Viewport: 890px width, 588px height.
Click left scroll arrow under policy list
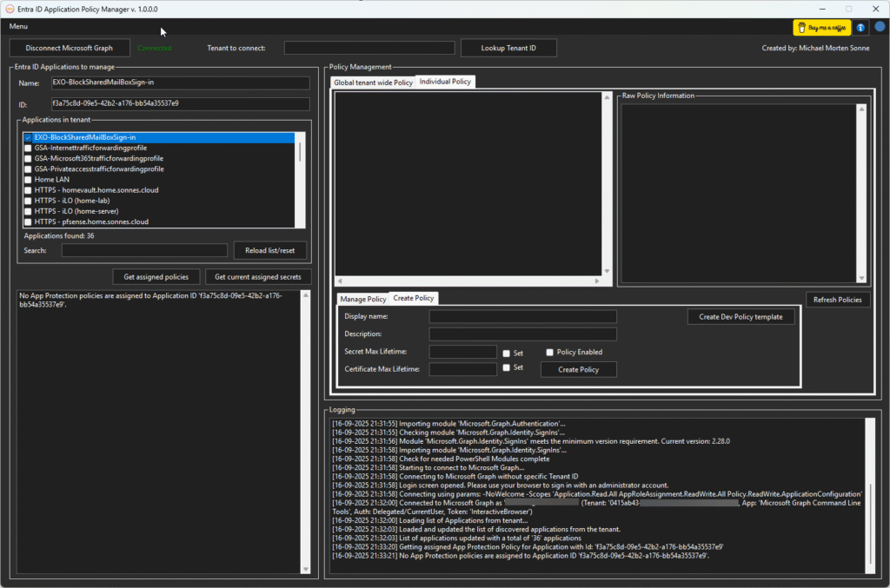point(340,281)
